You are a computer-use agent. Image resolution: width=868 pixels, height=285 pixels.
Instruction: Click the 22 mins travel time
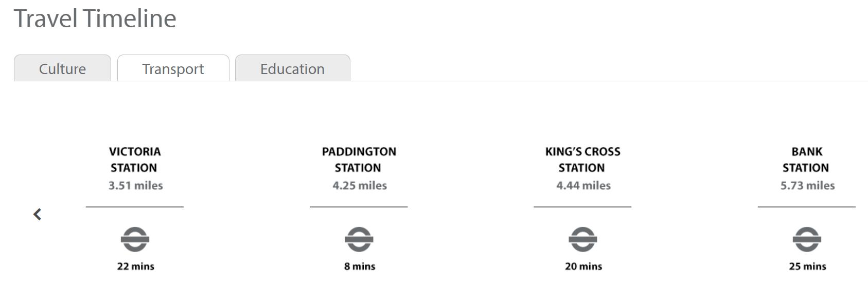(x=136, y=266)
